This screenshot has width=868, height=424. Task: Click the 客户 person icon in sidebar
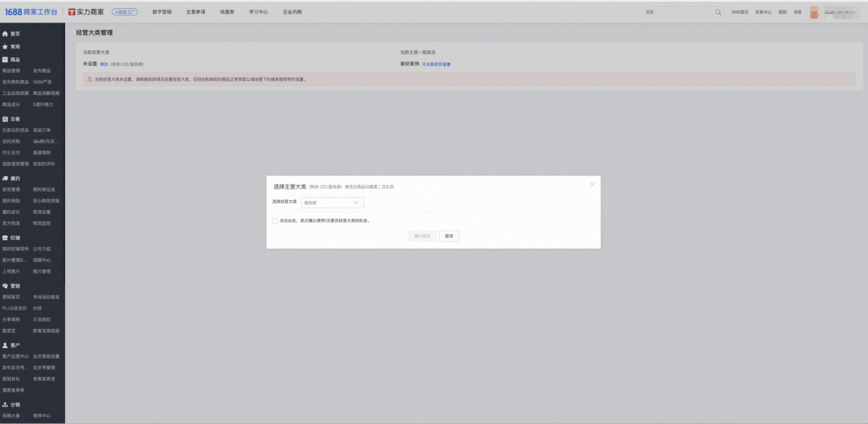(5, 345)
